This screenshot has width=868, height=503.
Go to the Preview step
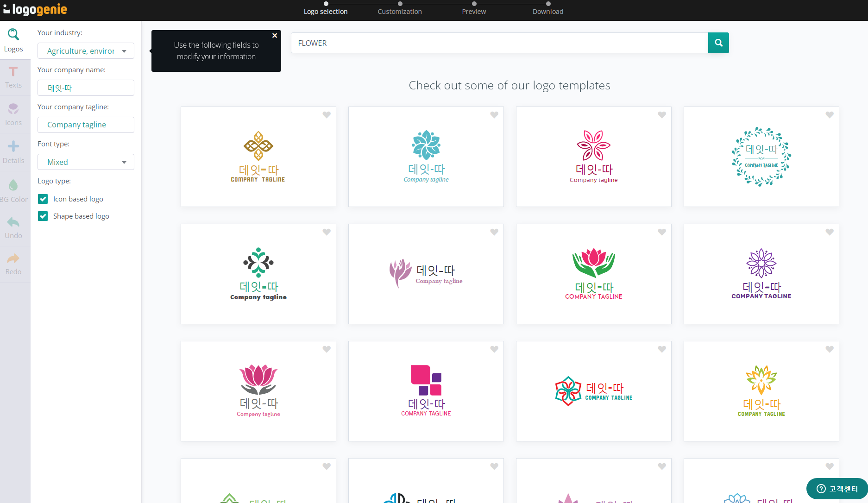(x=474, y=9)
